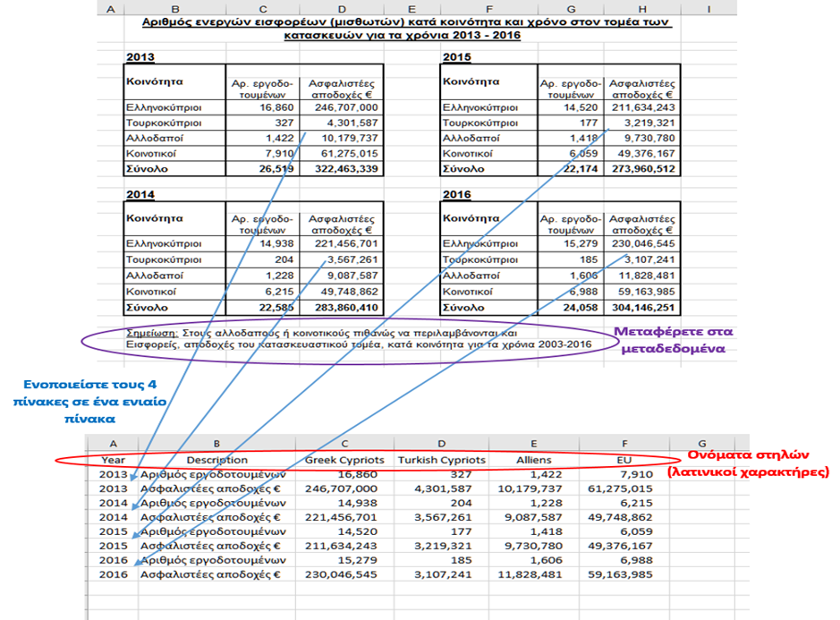Select Τουρκοκύπριοι row label in the 2014 table
Image resolution: width=840 pixels, height=620 pixels.
click(x=163, y=259)
